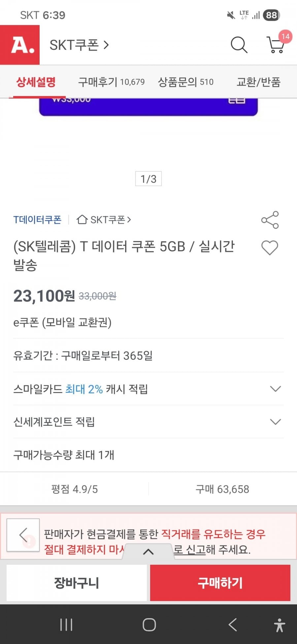This screenshot has width=297, height=644.
Task: Open the search magnifier icon
Action: 239,45
